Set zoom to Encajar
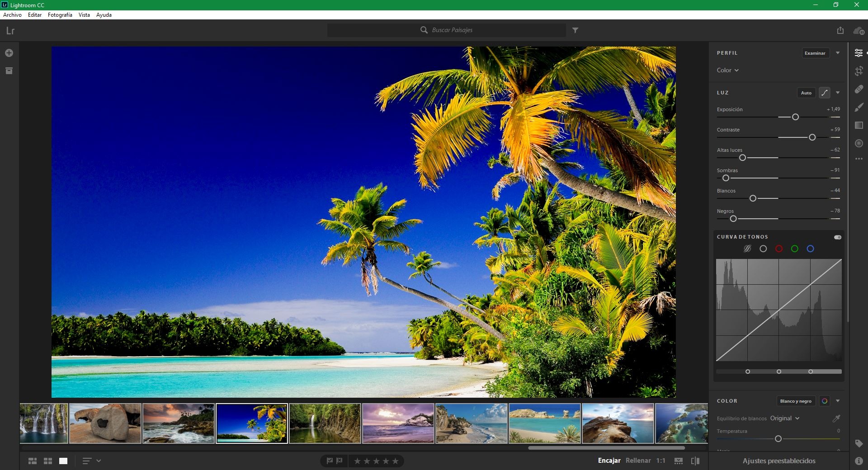The height and width of the screenshot is (470, 868). (x=609, y=461)
